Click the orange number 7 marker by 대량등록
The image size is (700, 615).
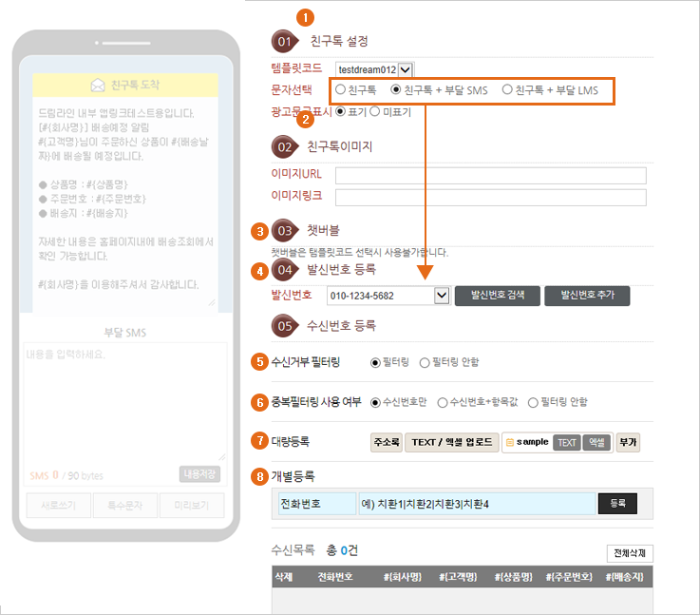click(x=258, y=440)
